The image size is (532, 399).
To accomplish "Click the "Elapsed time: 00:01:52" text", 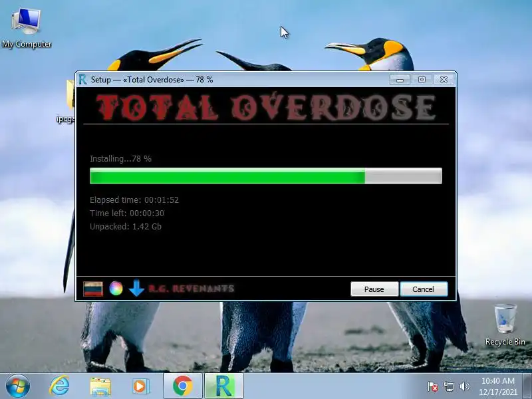I will point(134,200).
